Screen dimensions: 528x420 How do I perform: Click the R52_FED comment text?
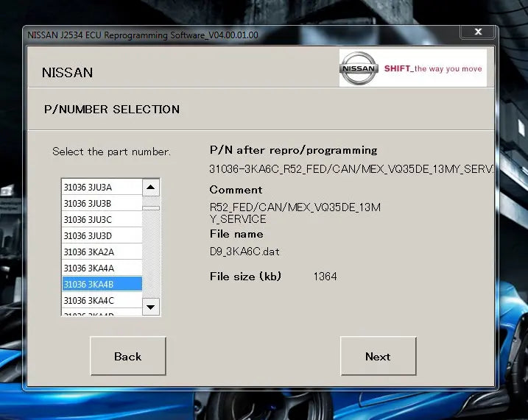295,213
